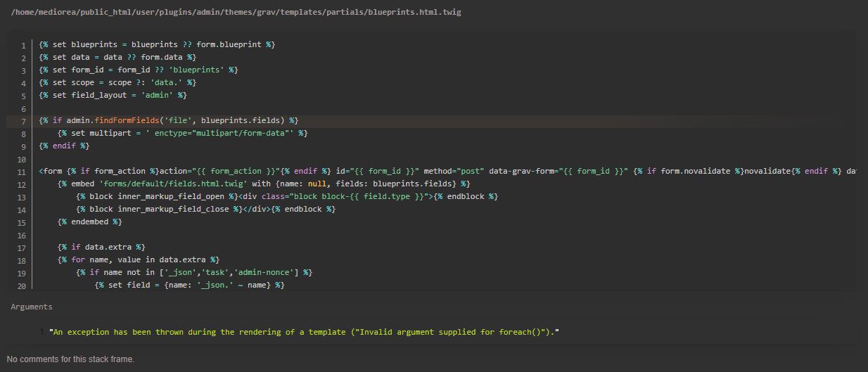Image resolution: width=868 pixels, height=372 pixels.
Task: Click the 'if data.extra' code line
Action: coord(101,248)
